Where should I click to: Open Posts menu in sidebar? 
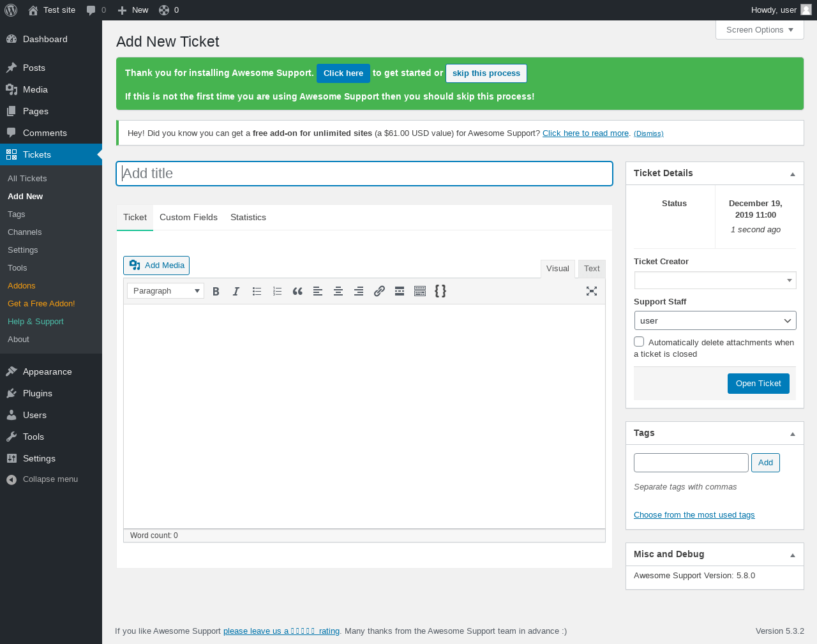tap(51, 68)
